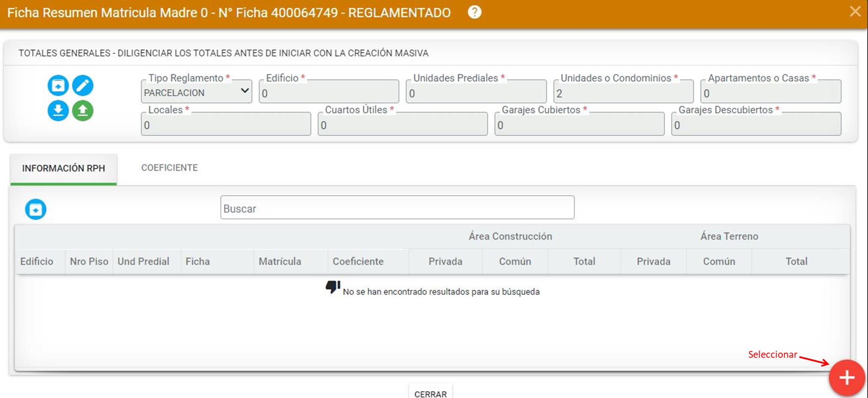Click Común header under Área Construcción

coord(515,262)
